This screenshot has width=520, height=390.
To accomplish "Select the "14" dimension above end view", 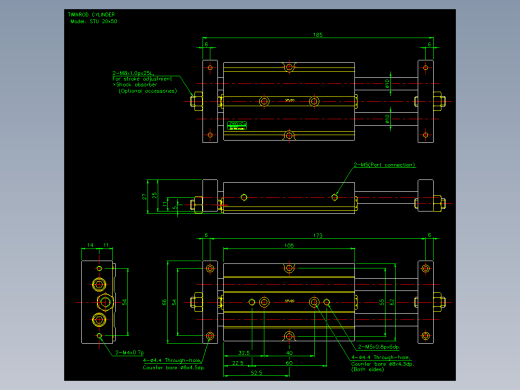I will tap(90, 245).
